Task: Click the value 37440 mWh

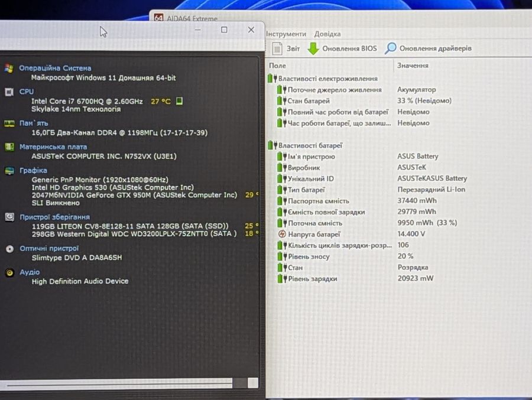Action: 417,200
